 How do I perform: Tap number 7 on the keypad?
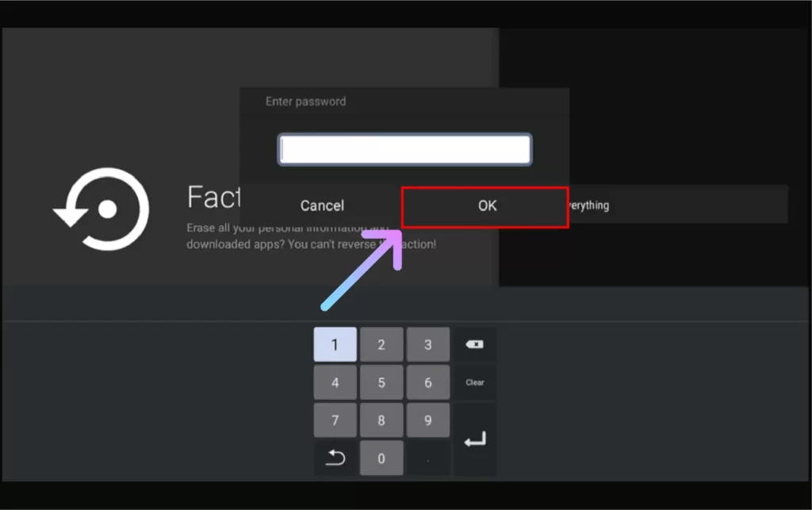pos(335,420)
